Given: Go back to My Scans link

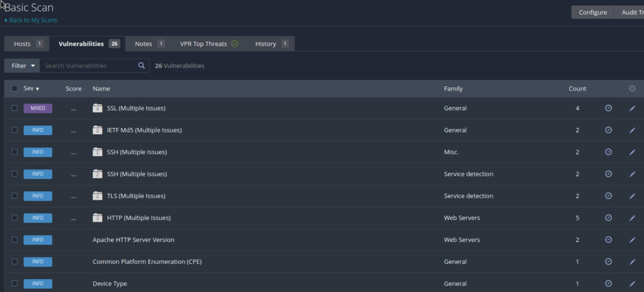Looking at the screenshot, I should 33,20.
